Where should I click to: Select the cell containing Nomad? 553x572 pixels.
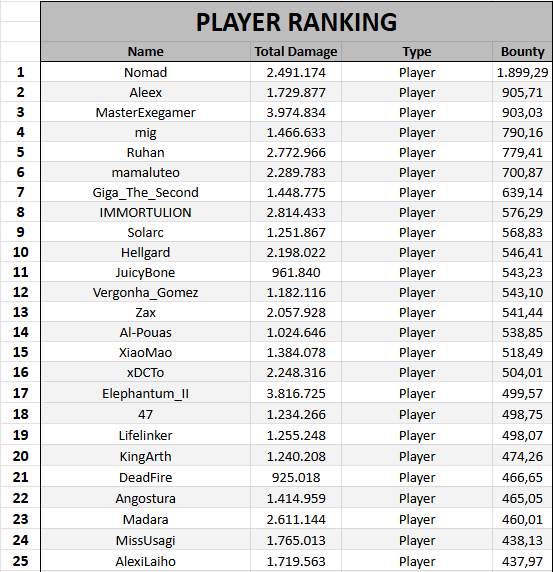click(x=146, y=72)
